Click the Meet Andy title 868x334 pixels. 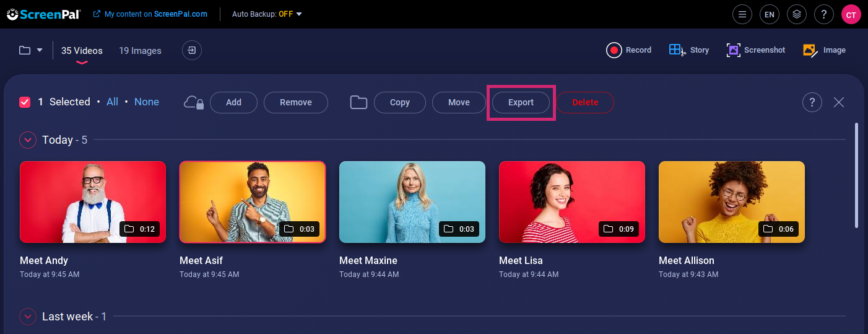click(x=44, y=260)
